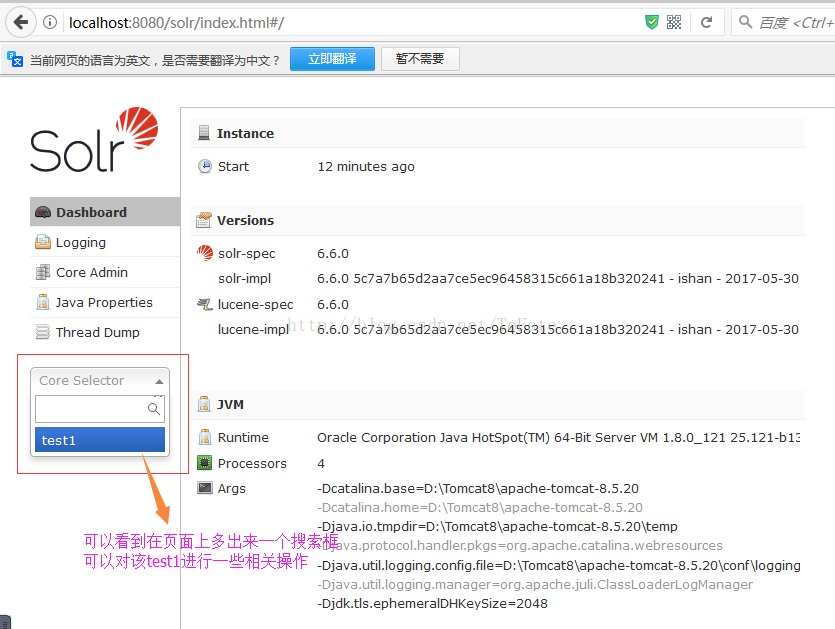This screenshot has width=835, height=629.
Task: Reload the page with refresh icon
Action: 707,22
